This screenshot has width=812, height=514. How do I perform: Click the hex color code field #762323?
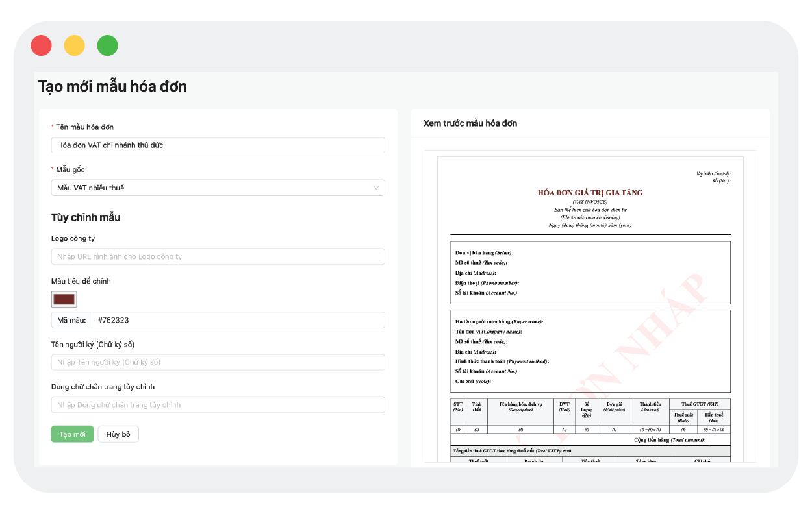tap(237, 320)
